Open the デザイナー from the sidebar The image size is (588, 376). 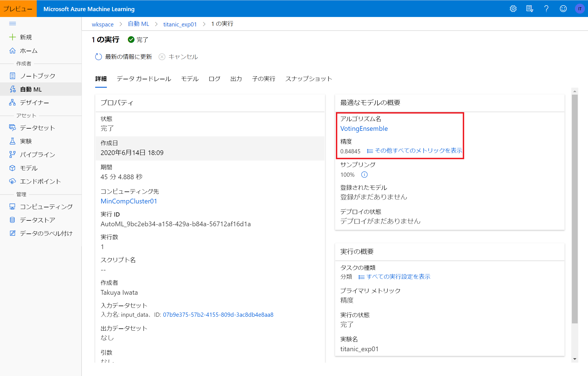coord(34,102)
